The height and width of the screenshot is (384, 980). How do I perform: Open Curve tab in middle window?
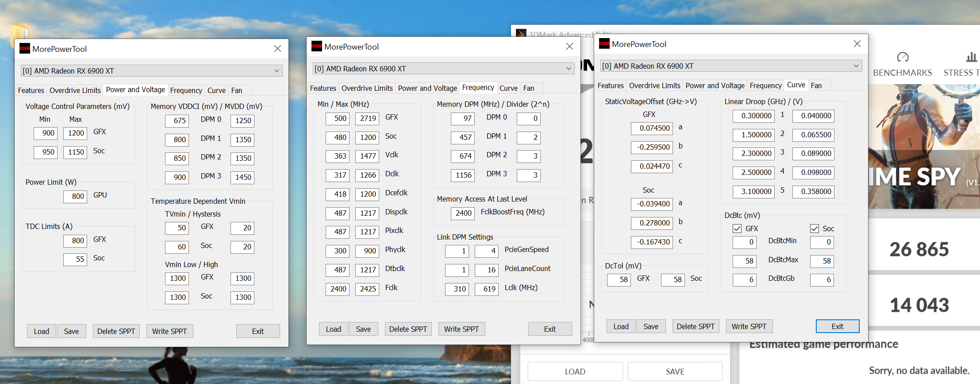[x=509, y=88]
